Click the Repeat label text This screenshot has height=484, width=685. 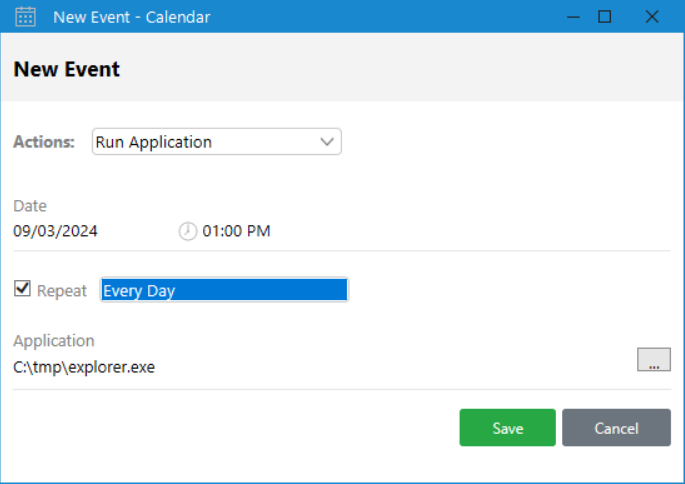coord(62,291)
